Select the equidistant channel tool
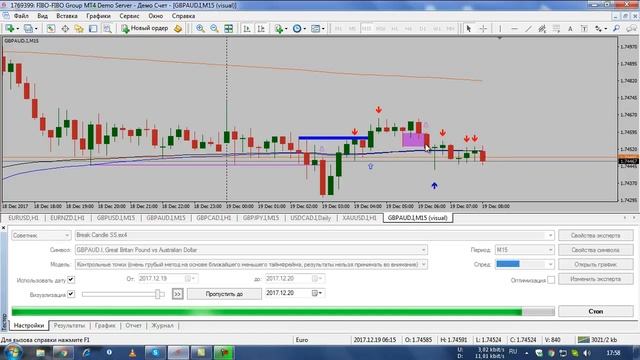 pyautogui.click(x=542, y=29)
